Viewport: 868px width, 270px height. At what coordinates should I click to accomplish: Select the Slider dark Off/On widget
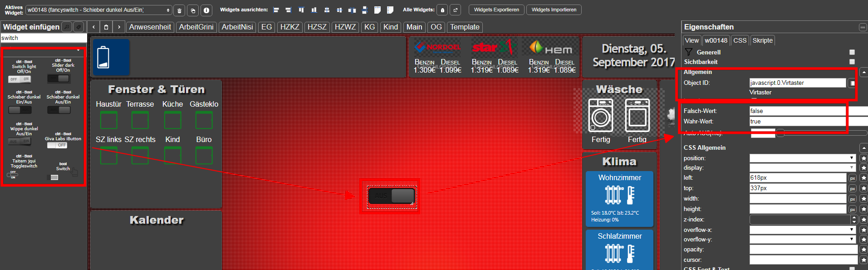(63, 71)
